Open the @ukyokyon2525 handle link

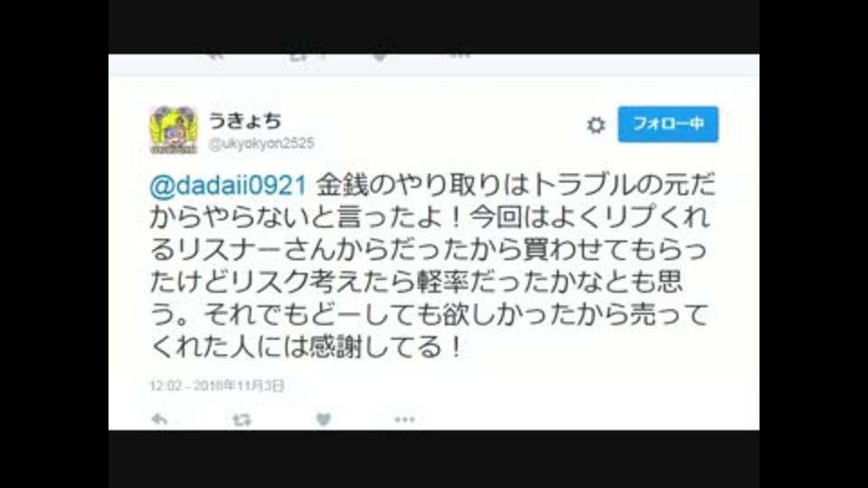[261, 144]
